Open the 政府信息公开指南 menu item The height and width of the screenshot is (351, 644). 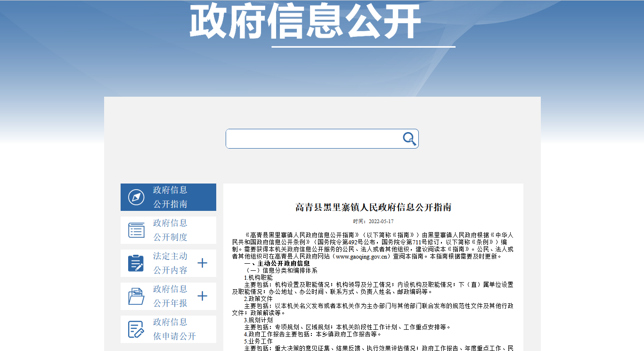click(x=170, y=197)
